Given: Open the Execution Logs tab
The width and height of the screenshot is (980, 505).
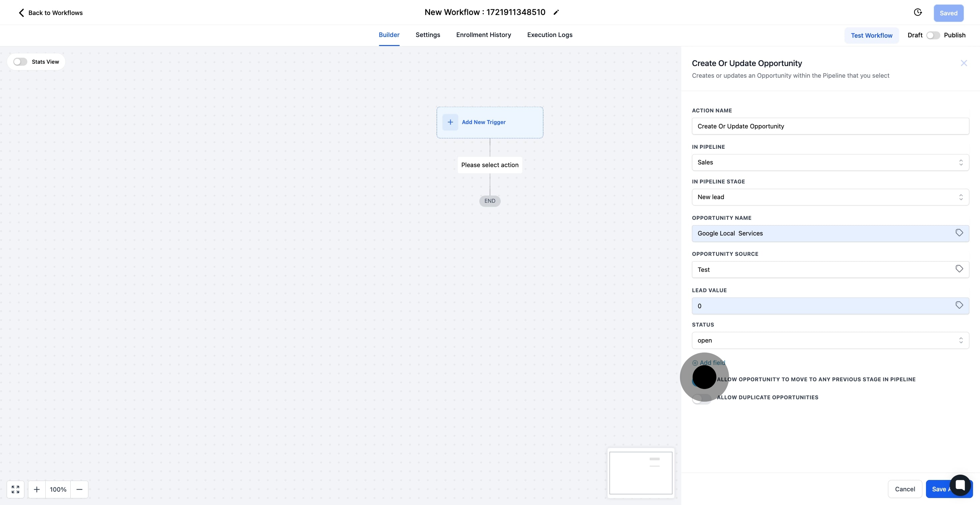Looking at the screenshot, I should [550, 35].
